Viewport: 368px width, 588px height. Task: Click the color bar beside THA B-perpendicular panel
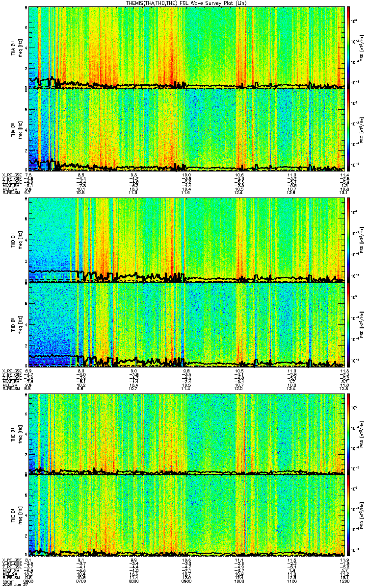pos(348,48)
